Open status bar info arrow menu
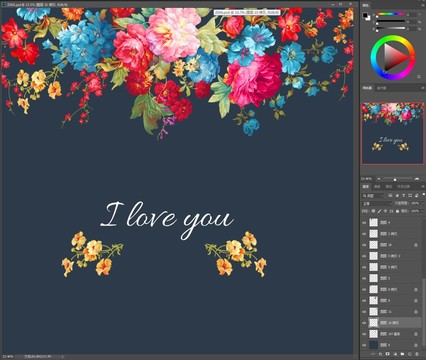 (62, 356)
